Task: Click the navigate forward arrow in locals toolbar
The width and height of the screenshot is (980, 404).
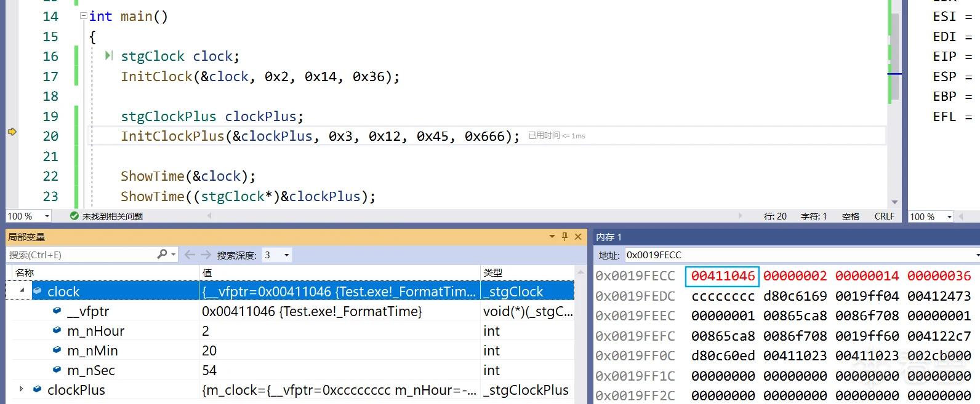Action: pos(206,255)
